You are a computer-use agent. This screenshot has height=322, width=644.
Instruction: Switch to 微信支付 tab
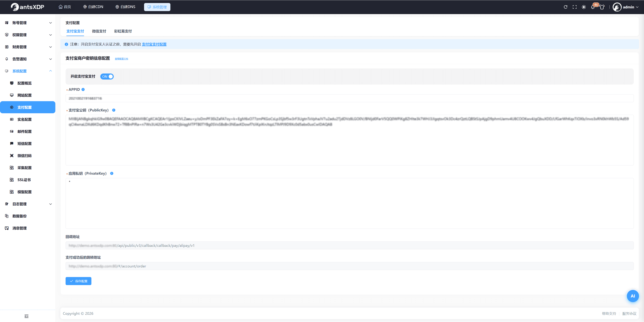pyautogui.click(x=99, y=31)
